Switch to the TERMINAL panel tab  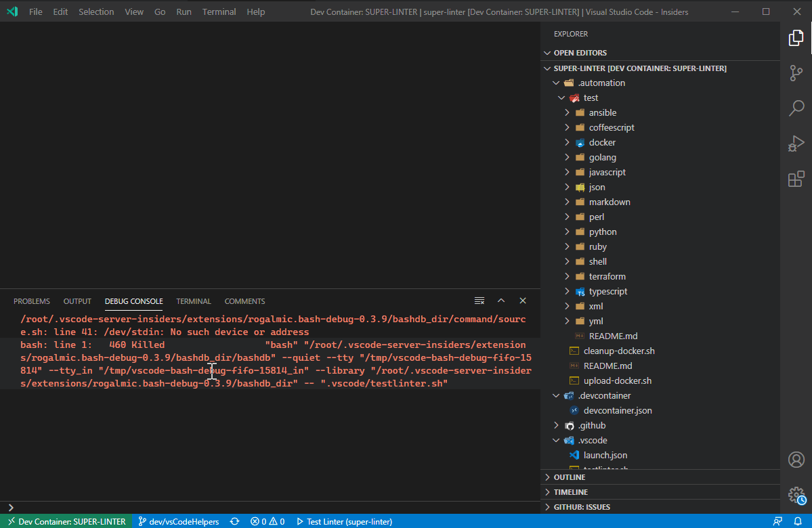(193, 301)
